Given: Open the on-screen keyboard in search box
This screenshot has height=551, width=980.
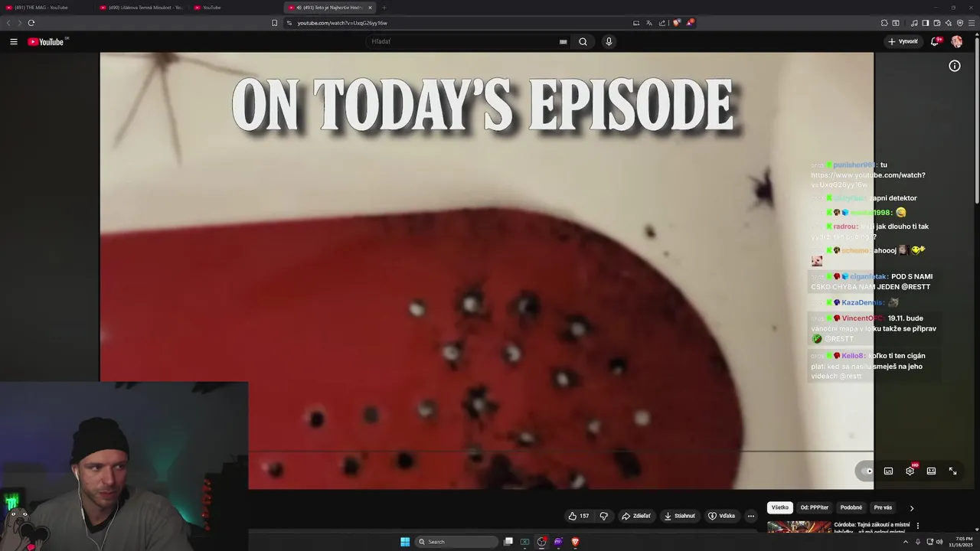Looking at the screenshot, I should point(563,42).
